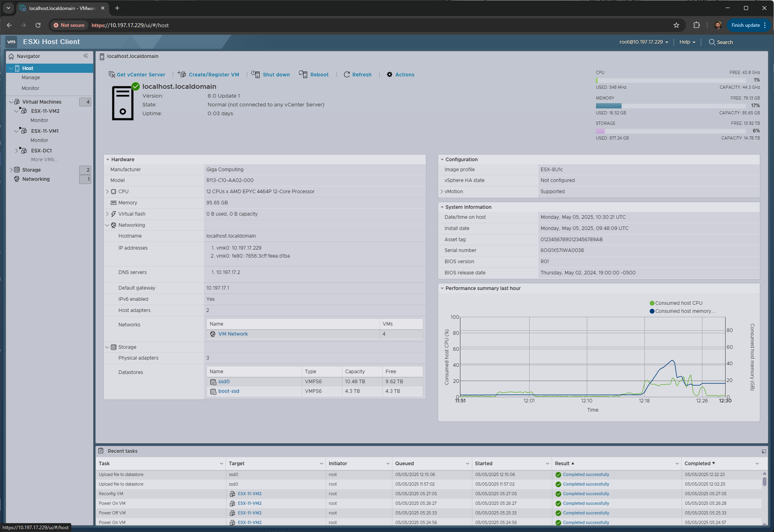Image resolution: width=774 pixels, height=532 pixels.
Task: Click the Refresh icon in toolbar
Action: 347,74
